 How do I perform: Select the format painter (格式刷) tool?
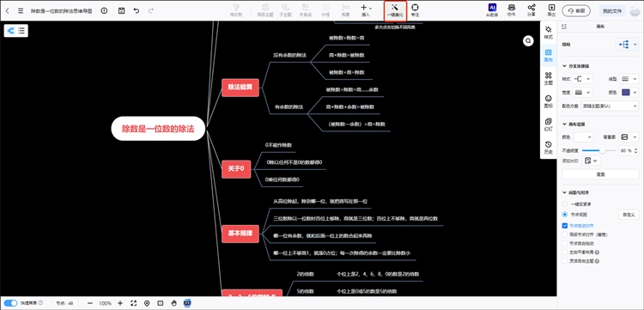[x=236, y=10]
